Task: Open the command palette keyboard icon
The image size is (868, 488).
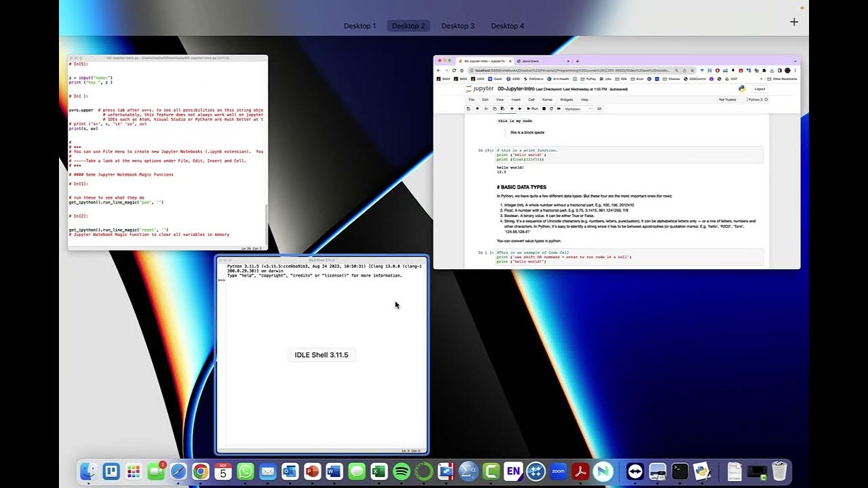Action: coord(599,108)
